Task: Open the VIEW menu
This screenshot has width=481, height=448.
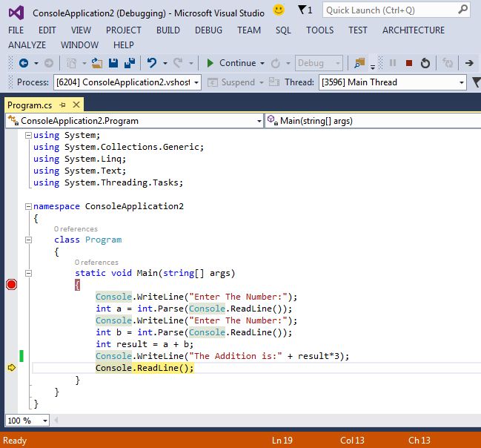Action: pos(82,30)
